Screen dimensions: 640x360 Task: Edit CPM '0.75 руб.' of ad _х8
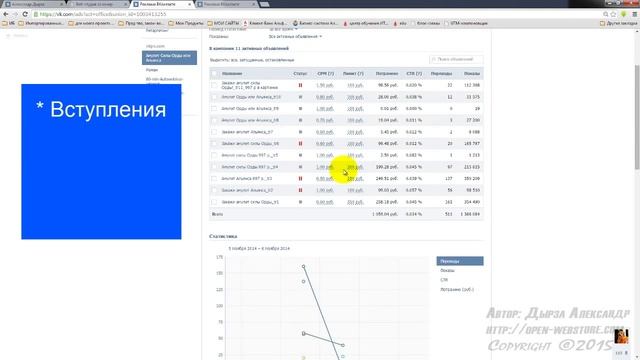click(x=325, y=120)
